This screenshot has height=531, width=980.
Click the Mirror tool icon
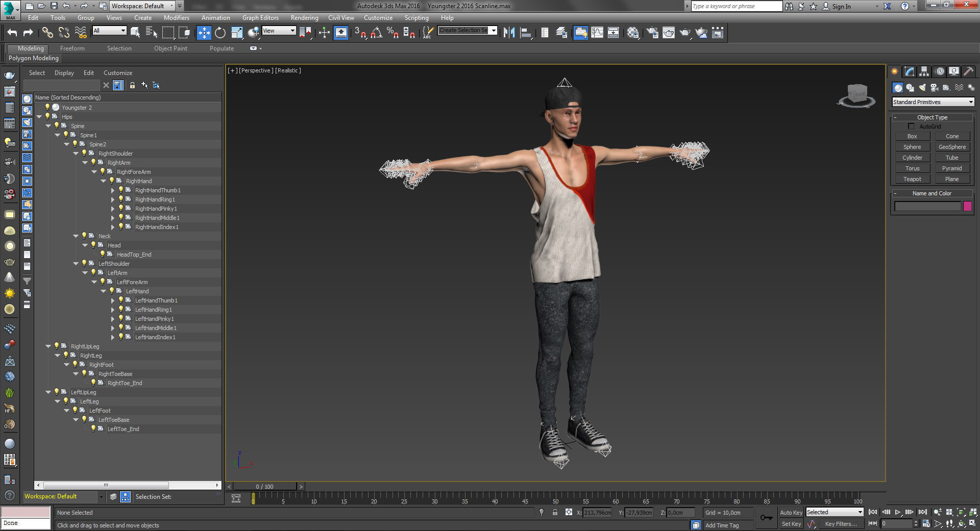tap(509, 33)
